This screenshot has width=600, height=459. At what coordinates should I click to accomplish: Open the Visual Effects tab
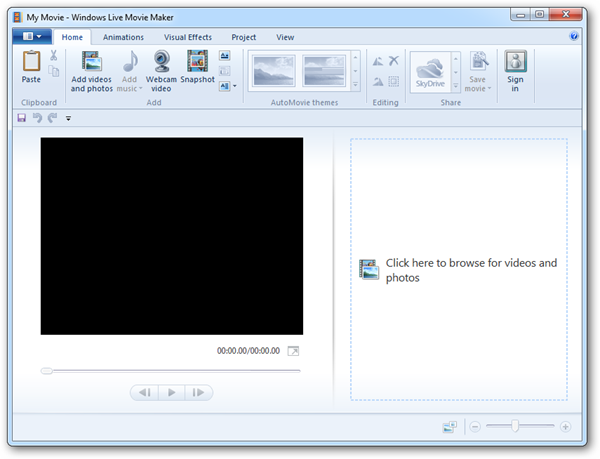tap(188, 37)
